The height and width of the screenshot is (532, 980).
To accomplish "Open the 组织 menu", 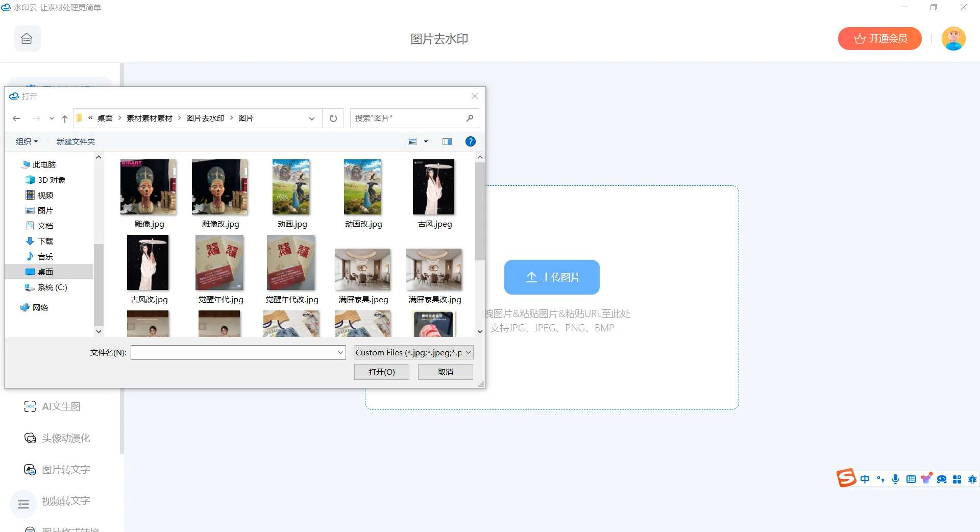I will pyautogui.click(x=27, y=141).
